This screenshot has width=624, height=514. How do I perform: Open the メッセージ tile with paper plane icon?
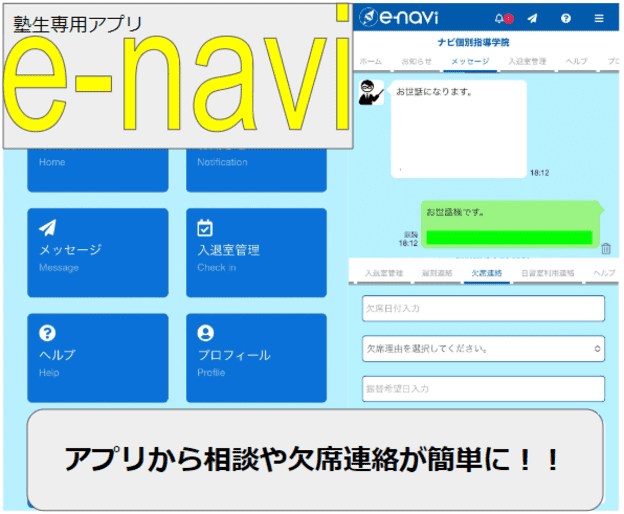coord(97,252)
